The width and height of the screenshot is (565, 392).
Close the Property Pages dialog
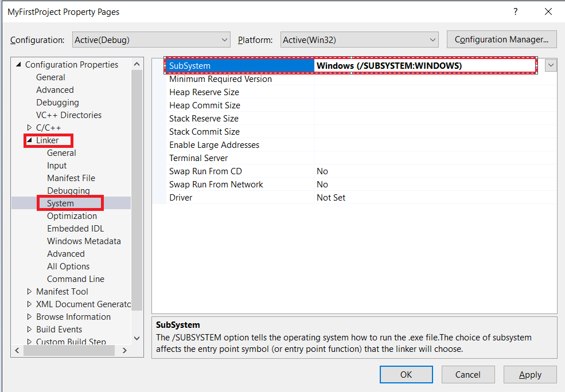coord(548,11)
